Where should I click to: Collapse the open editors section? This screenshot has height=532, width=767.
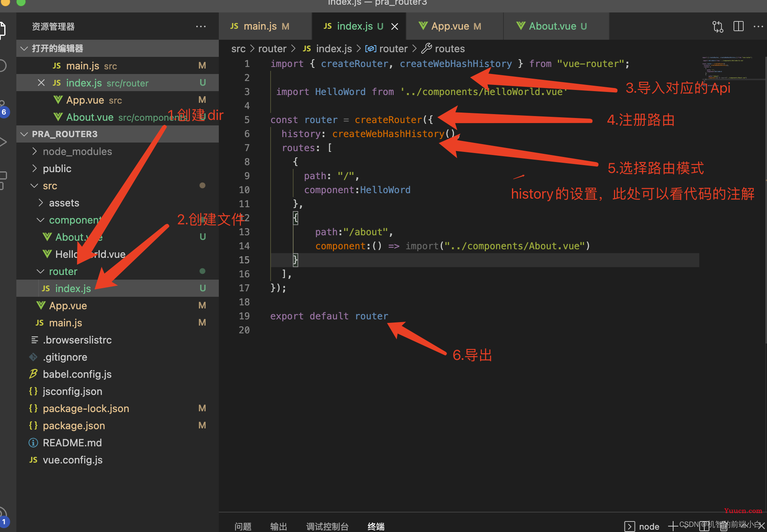pos(118,48)
